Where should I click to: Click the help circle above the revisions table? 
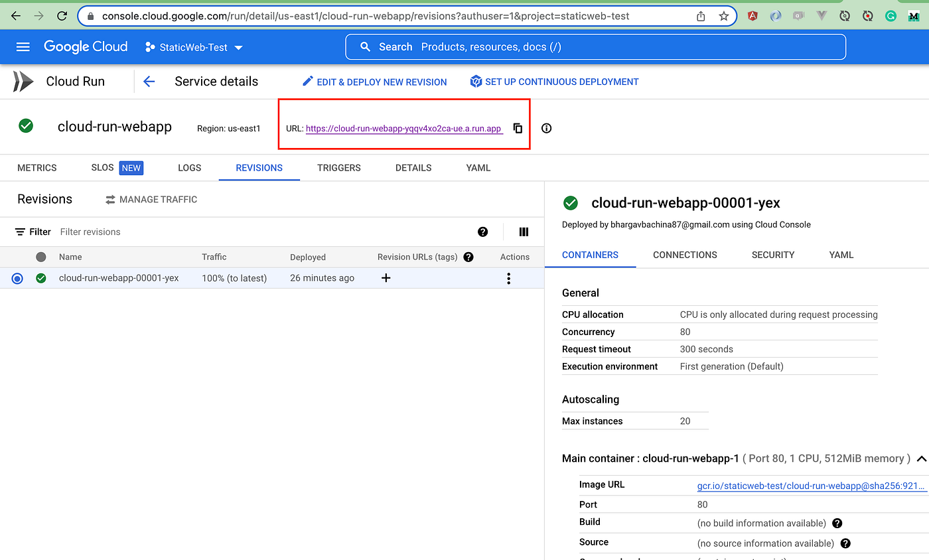click(482, 232)
